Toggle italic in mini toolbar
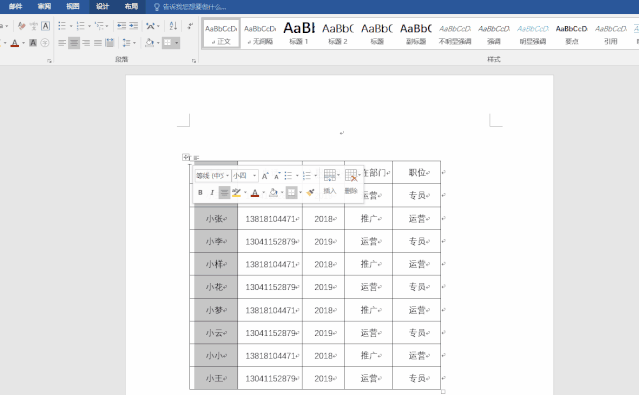 click(x=212, y=192)
